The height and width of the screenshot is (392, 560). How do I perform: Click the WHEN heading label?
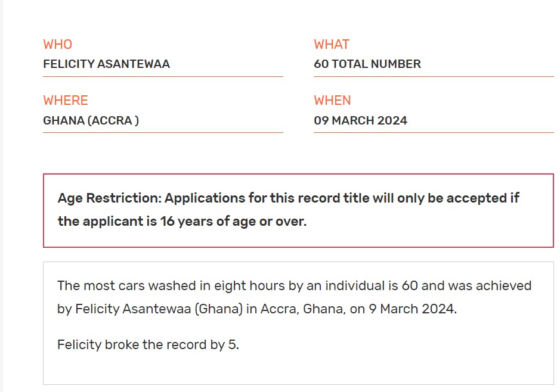click(x=332, y=100)
